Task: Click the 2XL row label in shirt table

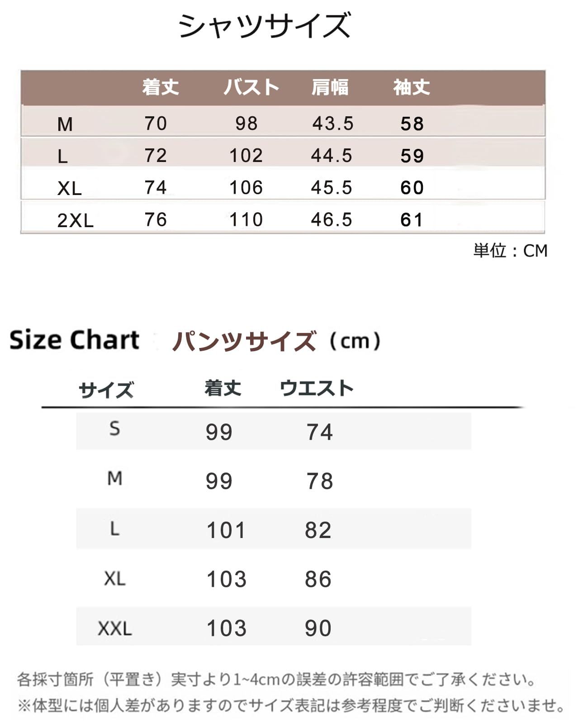Action: point(75,220)
